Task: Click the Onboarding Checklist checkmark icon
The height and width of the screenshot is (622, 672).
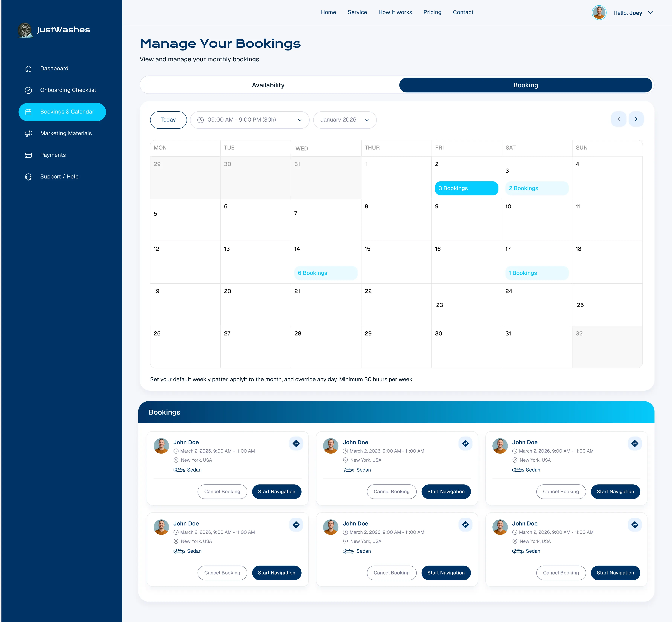Action: [x=28, y=90]
